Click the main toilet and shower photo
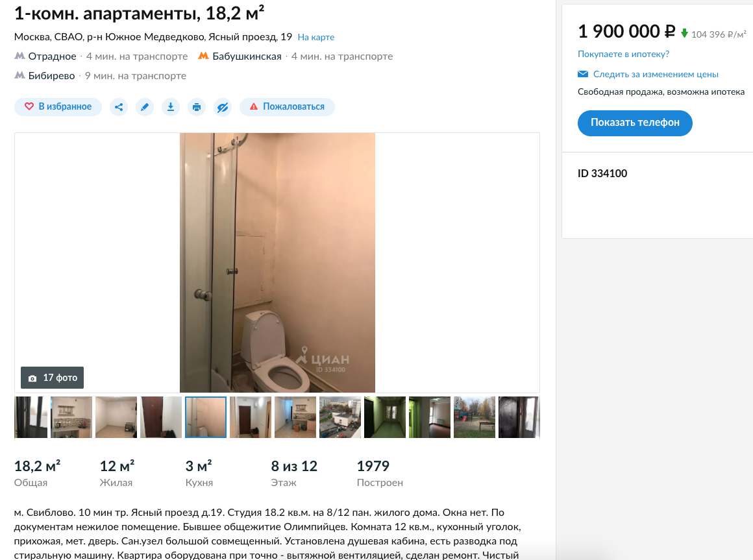 (x=277, y=263)
